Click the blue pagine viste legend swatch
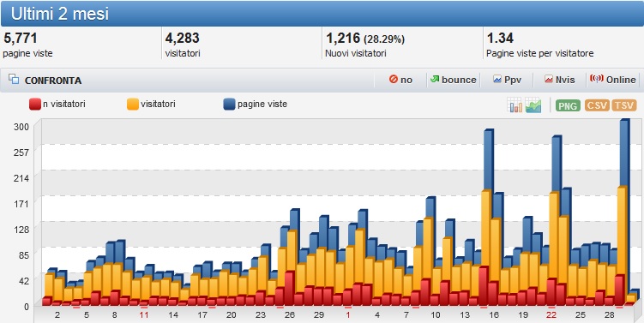 pos(229,105)
